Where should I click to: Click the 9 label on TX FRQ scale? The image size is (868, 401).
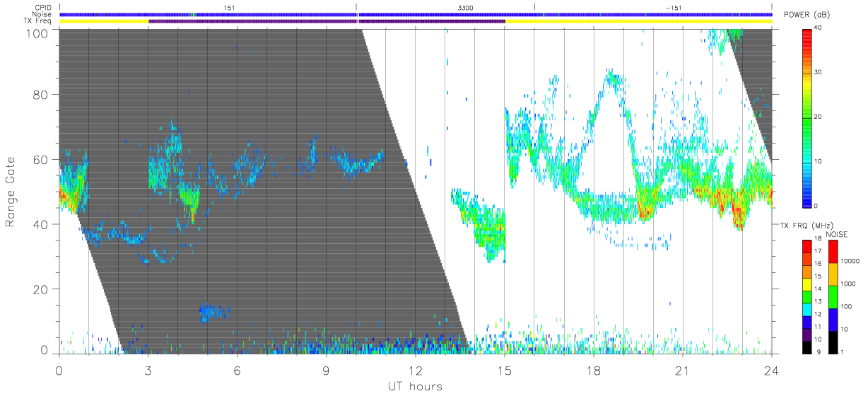(x=819, y=351)
